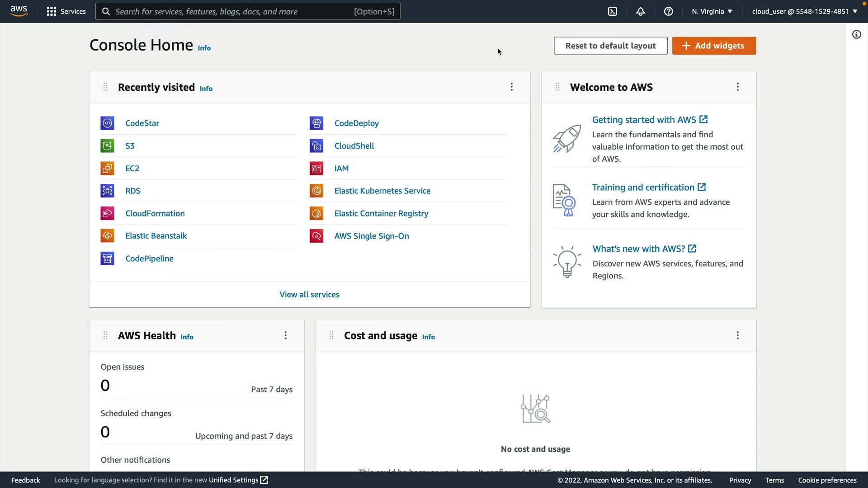Viewport: 868px width, 488px height.
Task: Click View all services link
Action: [x=309, y=294]
